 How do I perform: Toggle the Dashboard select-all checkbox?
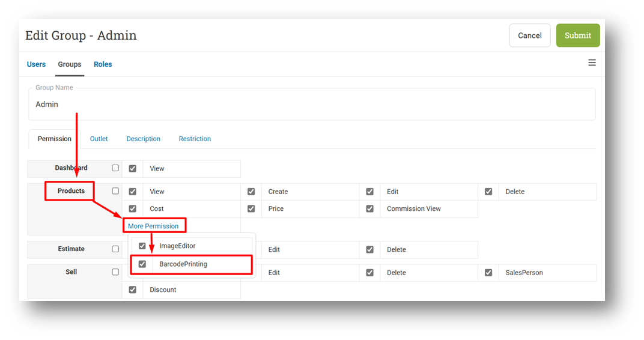pos(115,168)
